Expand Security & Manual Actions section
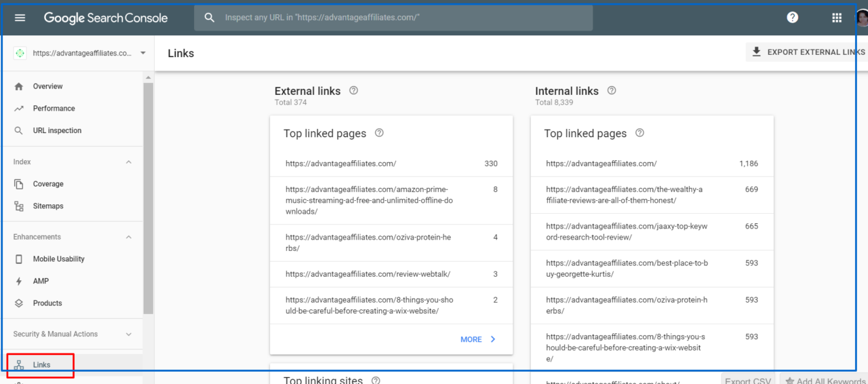This screenshot has width=868, height=384. 129,334
